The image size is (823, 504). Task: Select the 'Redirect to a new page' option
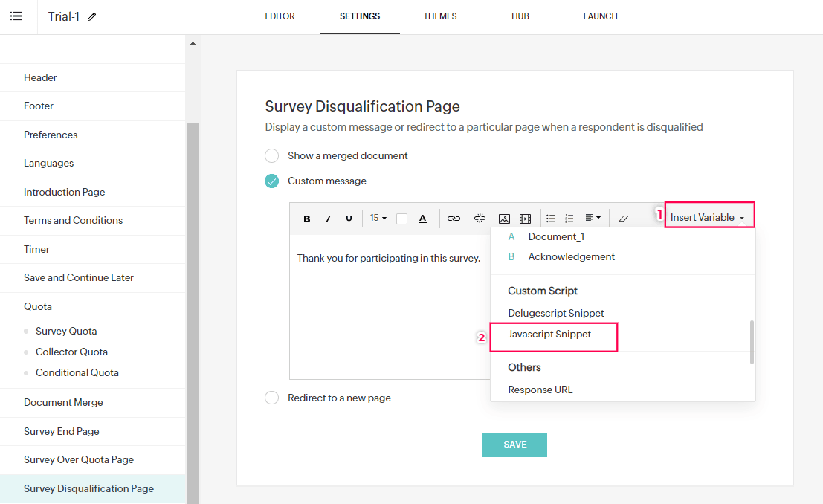(272, 398)
